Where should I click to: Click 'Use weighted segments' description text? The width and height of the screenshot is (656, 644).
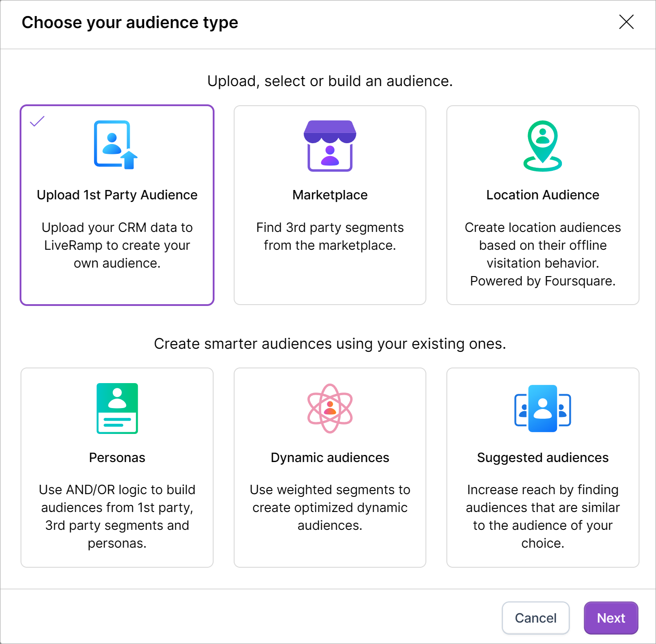tap(330, 508)
